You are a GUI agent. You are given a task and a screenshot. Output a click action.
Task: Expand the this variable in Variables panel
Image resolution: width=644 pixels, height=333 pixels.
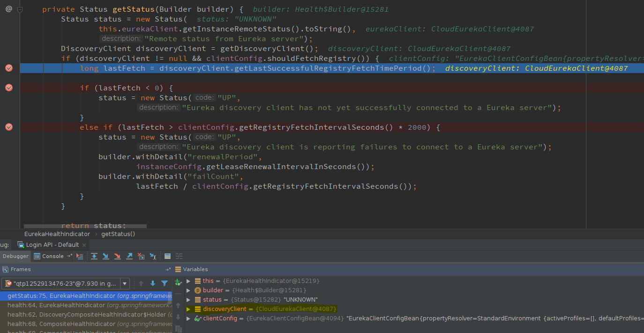[x=188, y=281]
